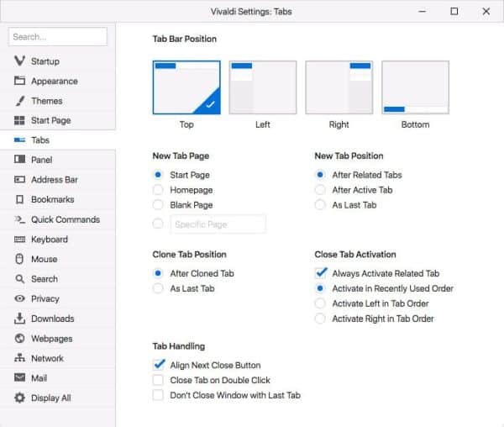
Task: Select the Mouse settings icon
Action: coord(19,259)
